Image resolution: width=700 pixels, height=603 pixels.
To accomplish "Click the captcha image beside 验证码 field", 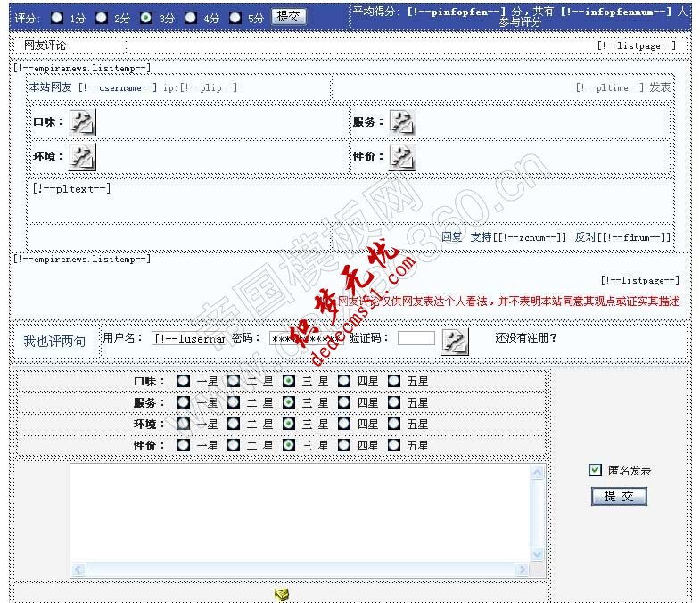I will coord(455,342).
